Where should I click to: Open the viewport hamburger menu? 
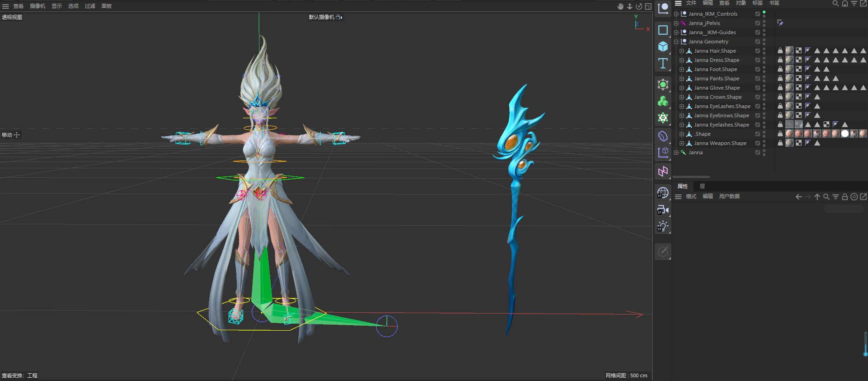coord(6,6)
